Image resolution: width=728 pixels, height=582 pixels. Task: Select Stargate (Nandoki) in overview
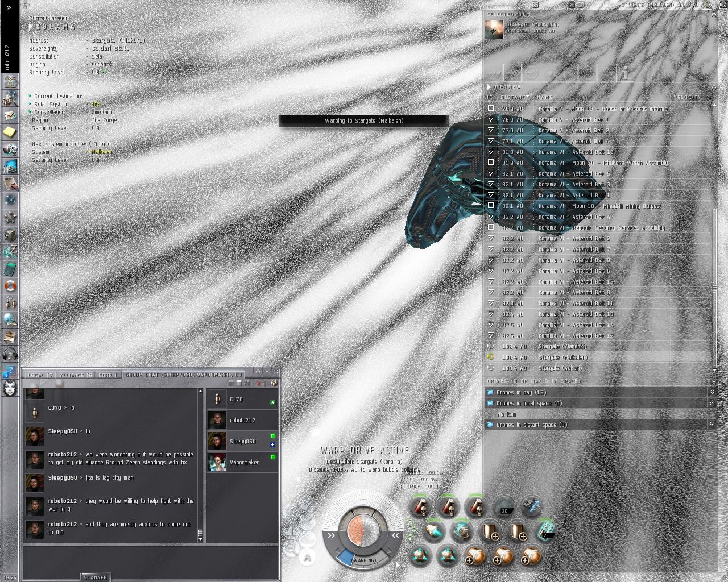coord(598,346)
